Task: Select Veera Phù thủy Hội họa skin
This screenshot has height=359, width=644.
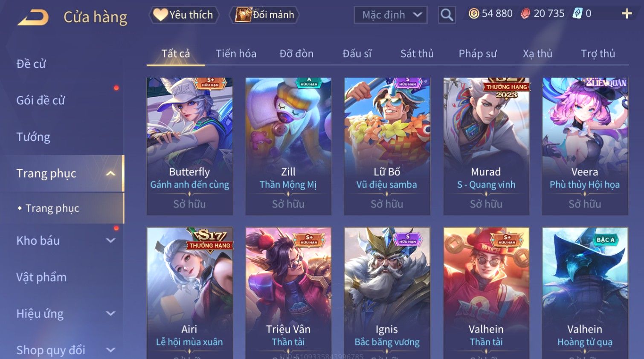Action: click(x=585, y=146)
